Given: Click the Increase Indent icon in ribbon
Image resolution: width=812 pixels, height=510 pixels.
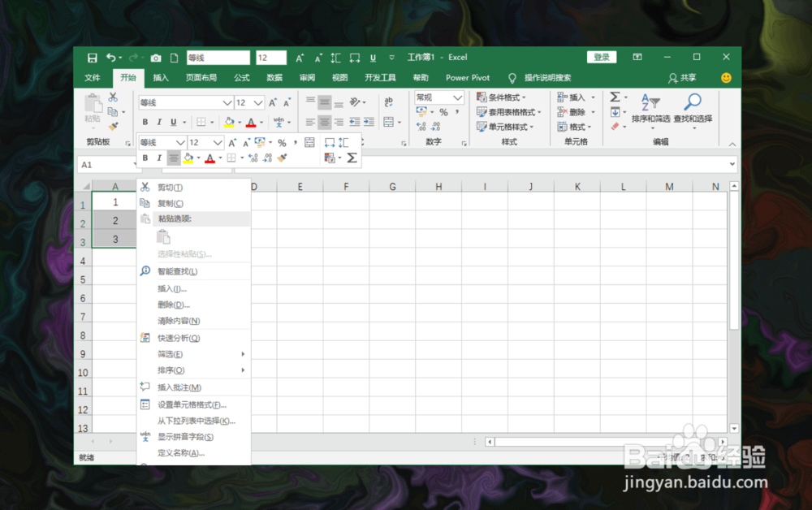Looking at the screenshot, I should tap(369, 122).
